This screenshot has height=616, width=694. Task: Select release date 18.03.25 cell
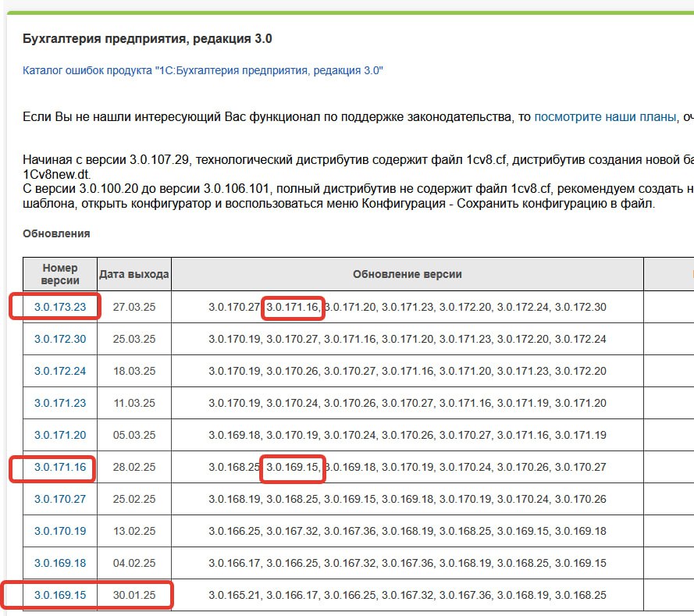[x=134, y=371]
